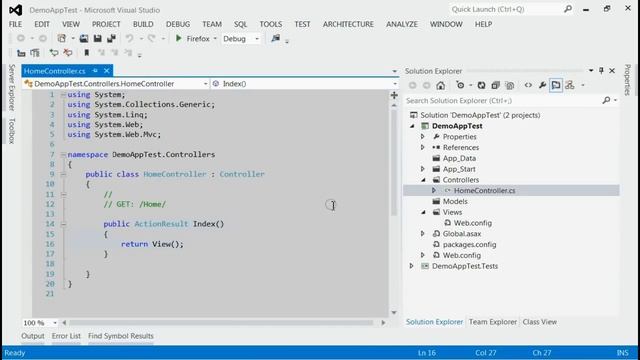This screenshot has width=640, height=360.
Task: Switch to Class View tab
Action: point(540,322)
